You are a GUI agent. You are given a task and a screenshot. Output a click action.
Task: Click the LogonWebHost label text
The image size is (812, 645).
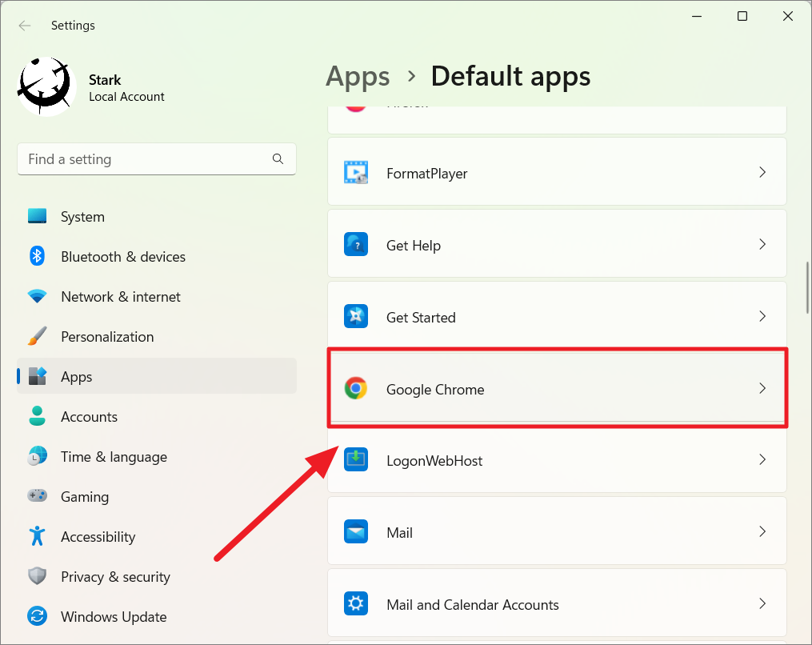coord(434,461)
